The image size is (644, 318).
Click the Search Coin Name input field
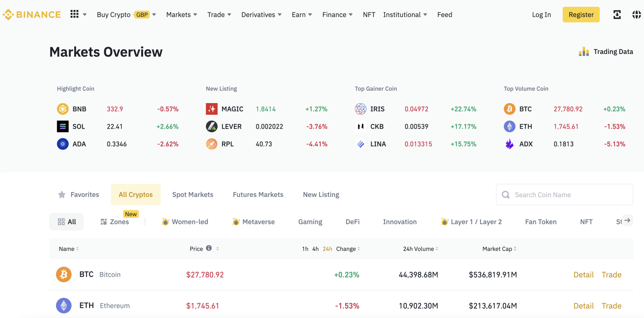coord(565,195)
